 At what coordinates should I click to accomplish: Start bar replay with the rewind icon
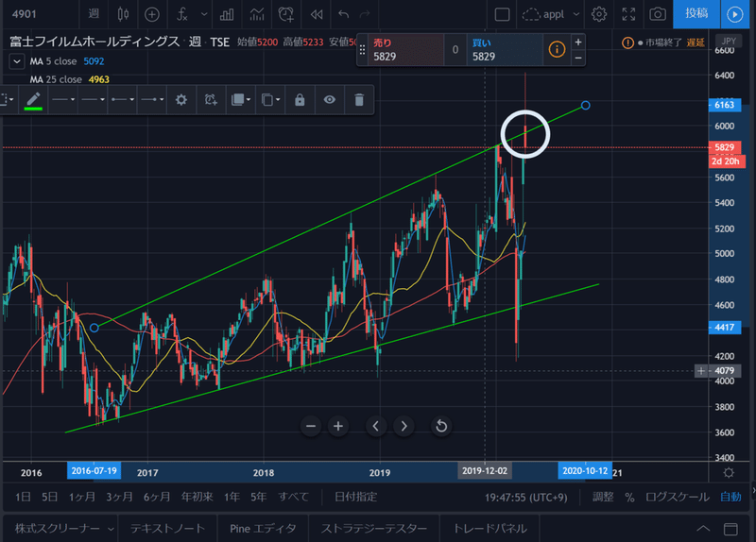(x=317, y=14)
